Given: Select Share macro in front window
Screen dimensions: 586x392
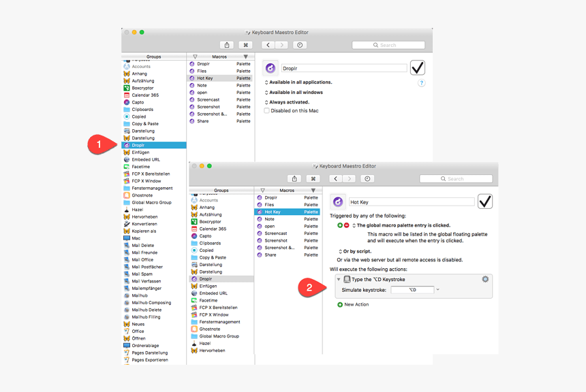Looking at the screenshot, I should pos(288,255).
